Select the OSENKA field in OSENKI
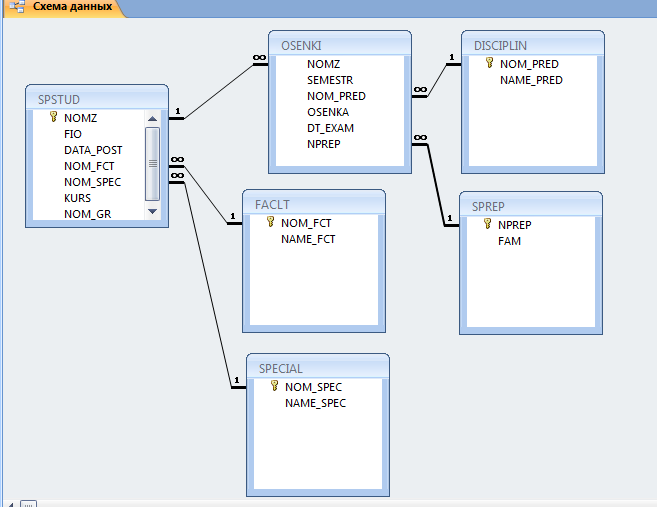 click(328, 112)
